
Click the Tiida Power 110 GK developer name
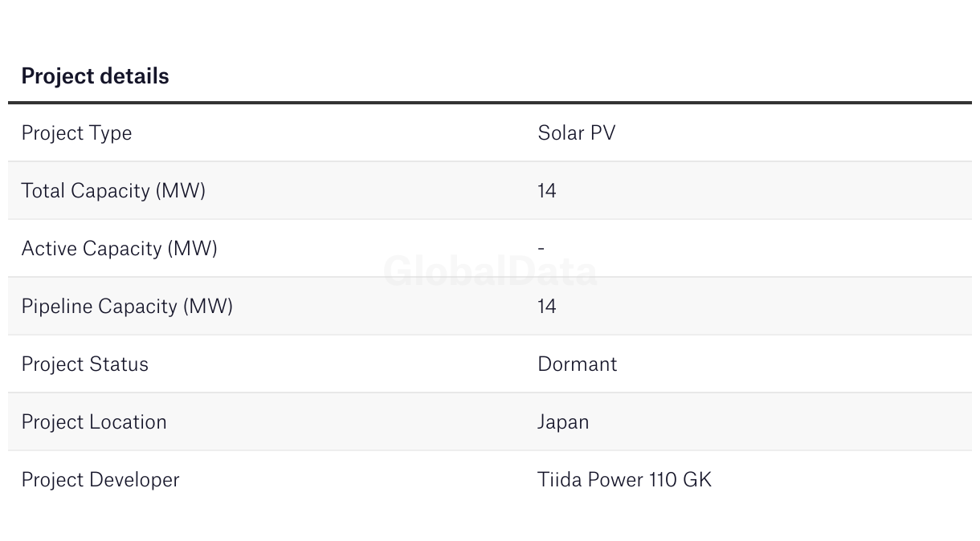pyautogui.click(x=625, y=480)
